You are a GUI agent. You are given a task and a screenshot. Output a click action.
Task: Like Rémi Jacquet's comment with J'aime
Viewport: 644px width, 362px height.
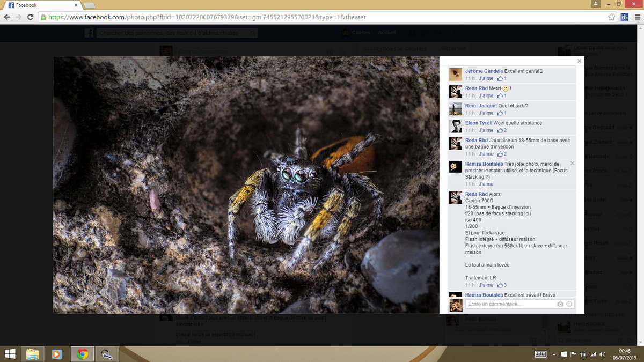[x=486, y=113]
